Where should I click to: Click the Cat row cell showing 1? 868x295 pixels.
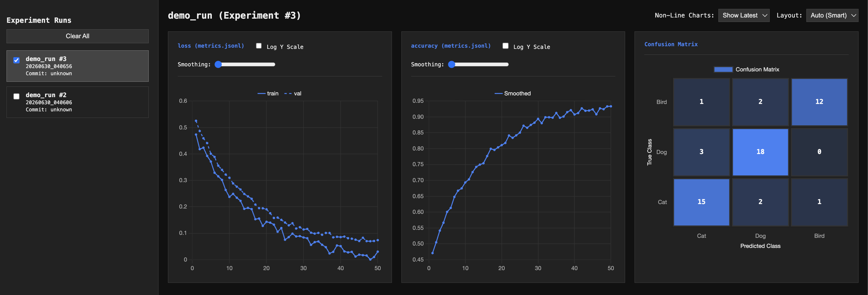[x=819, y=202]
